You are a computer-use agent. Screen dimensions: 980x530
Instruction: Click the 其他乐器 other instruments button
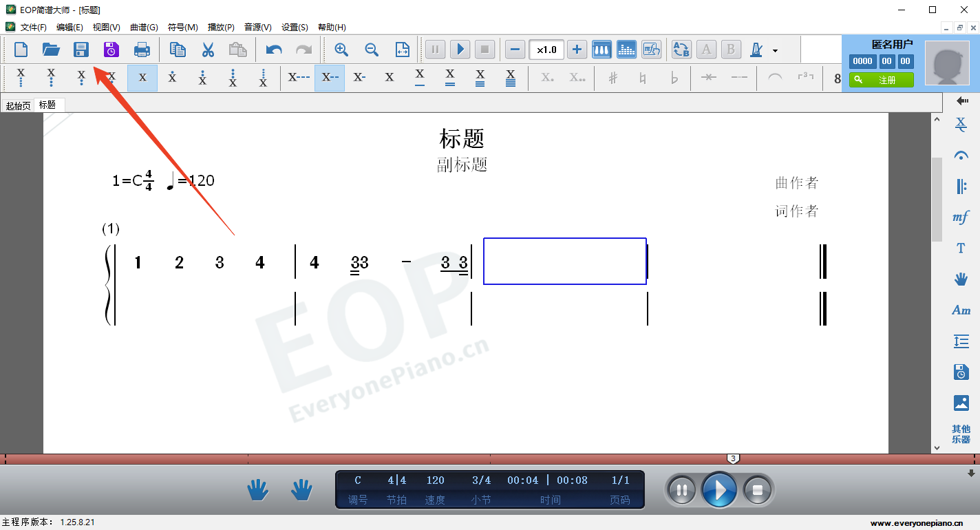click(x=961, y=434)
